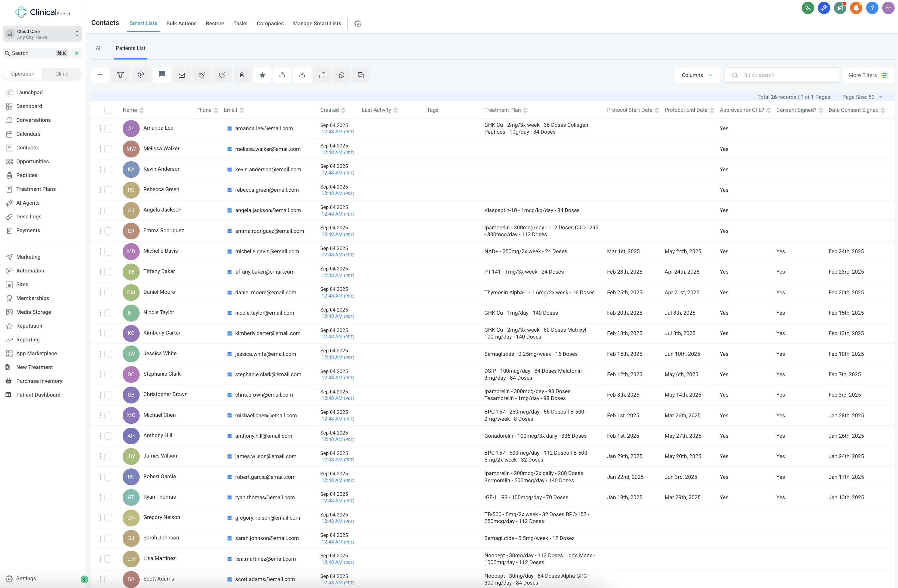Select the All smart list tab

pos(99,48)
